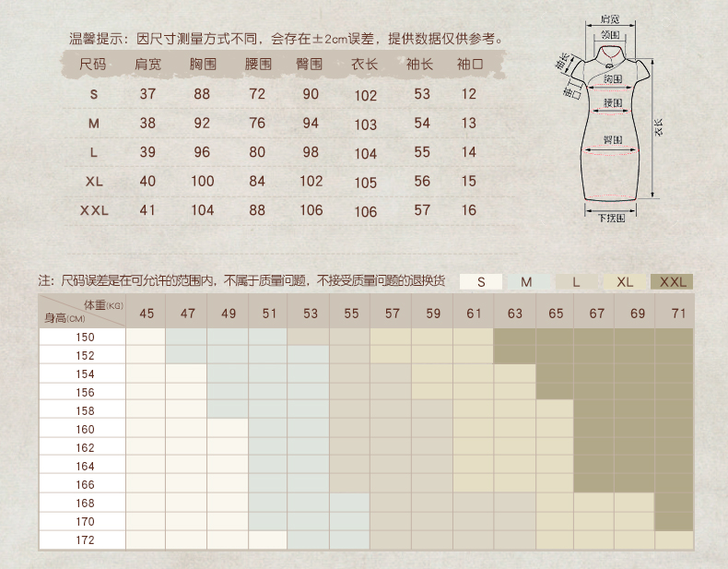Image resolution: width=728 pixels, height=569 pixels.
Task: Click the 下摆围 label under the dress
Action: tap(611, 219)
